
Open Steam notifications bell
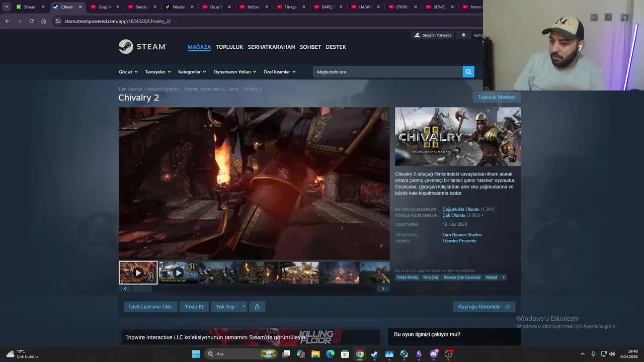pyautogui.click(x=463, y=35)
